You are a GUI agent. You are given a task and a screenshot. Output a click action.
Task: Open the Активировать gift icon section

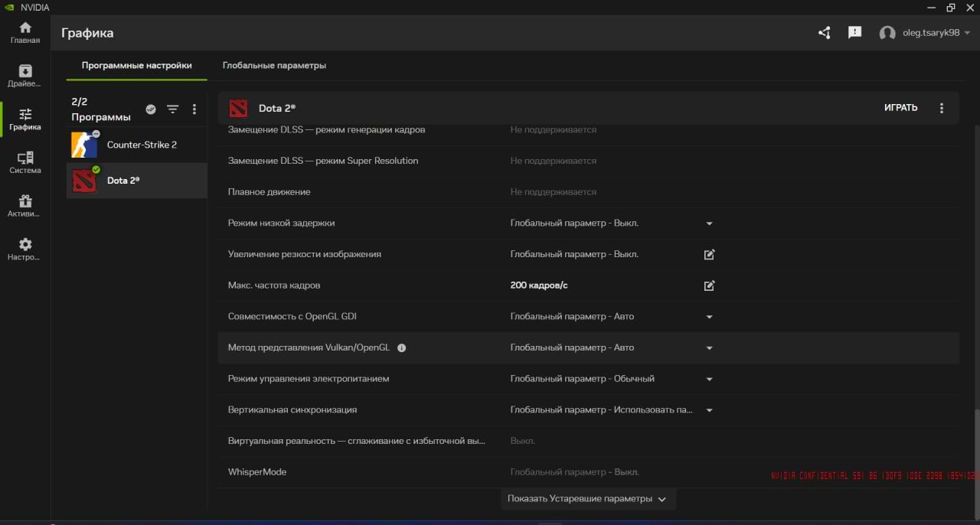pos(25,205)
